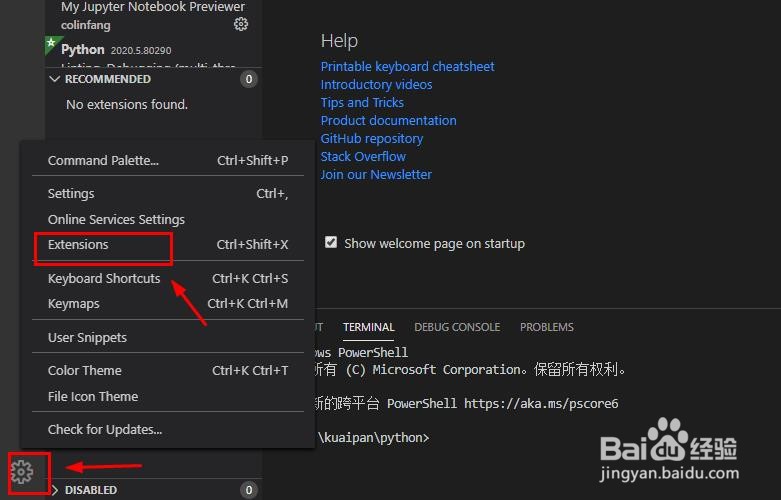
Task: Click the DISABLED count badge showing 0
Action: coord(249,490)
